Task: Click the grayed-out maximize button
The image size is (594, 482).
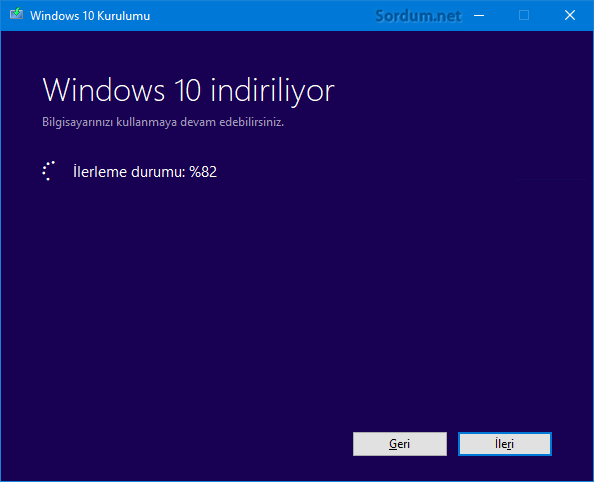Action: 524,16
